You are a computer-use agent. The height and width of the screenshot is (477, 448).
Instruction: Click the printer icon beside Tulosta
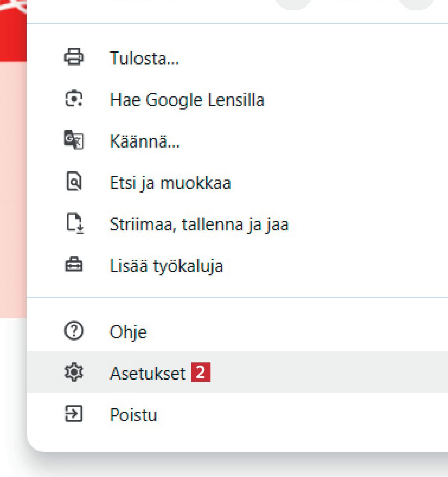point(73,57)
